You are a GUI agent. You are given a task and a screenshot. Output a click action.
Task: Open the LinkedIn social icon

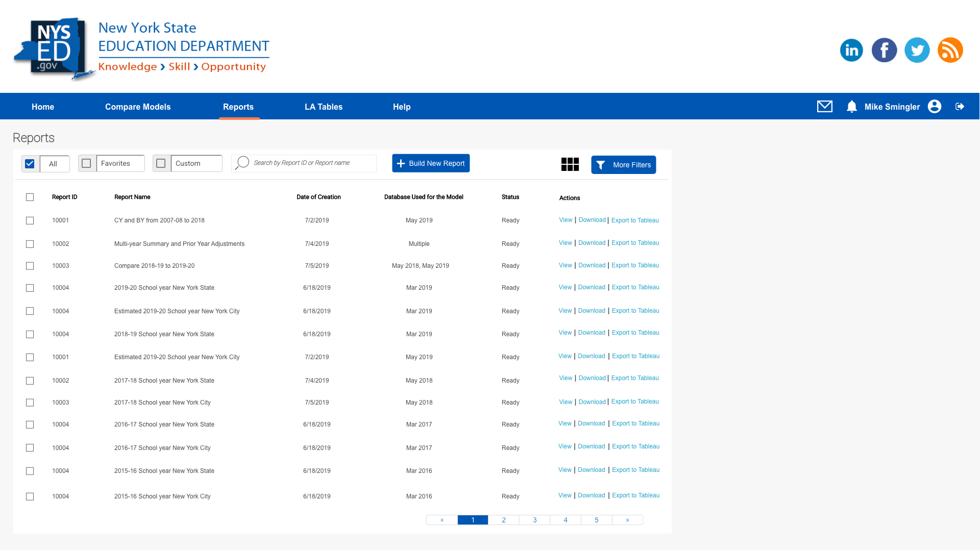[x=851, y=50]
